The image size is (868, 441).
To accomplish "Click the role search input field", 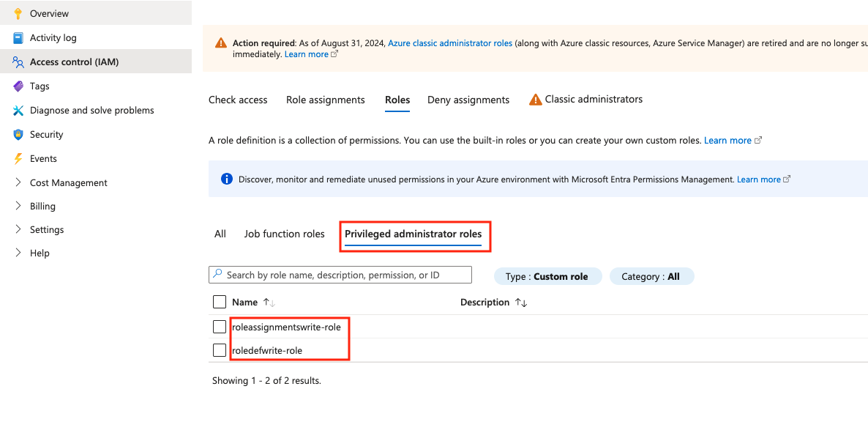I will [340, 275].
